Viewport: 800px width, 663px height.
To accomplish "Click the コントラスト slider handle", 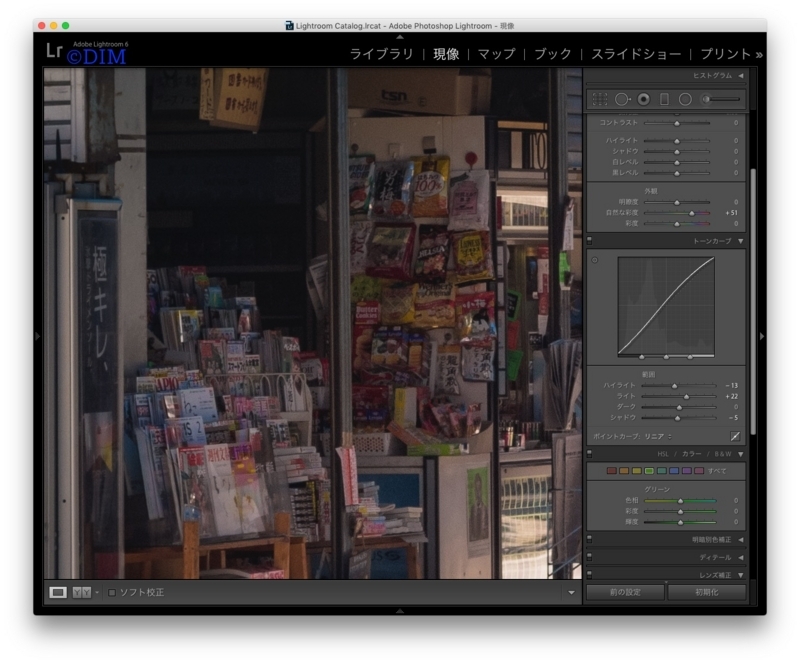I will (x=677, y=124).
